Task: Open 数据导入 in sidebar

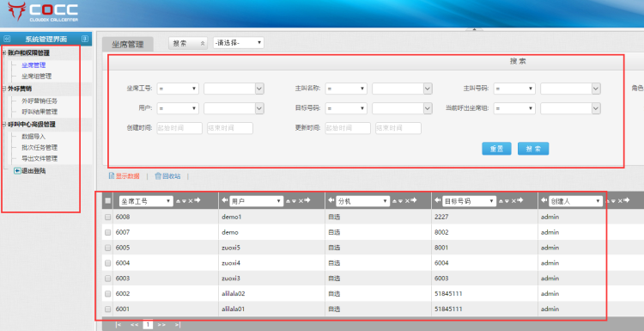Action: point(33,136)
